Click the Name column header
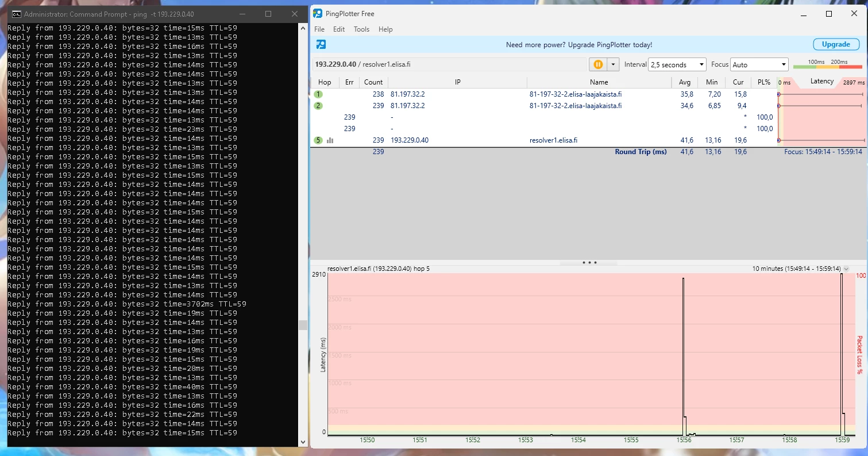 [599, 82]
